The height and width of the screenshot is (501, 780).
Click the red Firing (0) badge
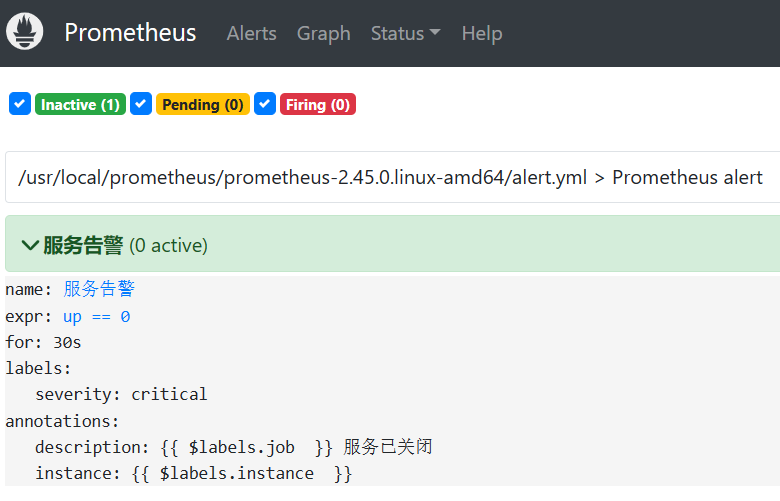[x=317, y=104]
